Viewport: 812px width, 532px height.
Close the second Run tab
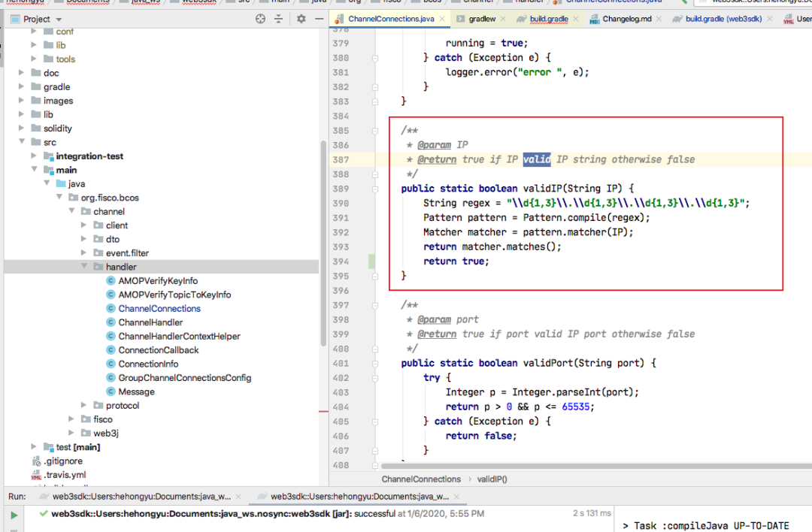(x=457, y=496)
